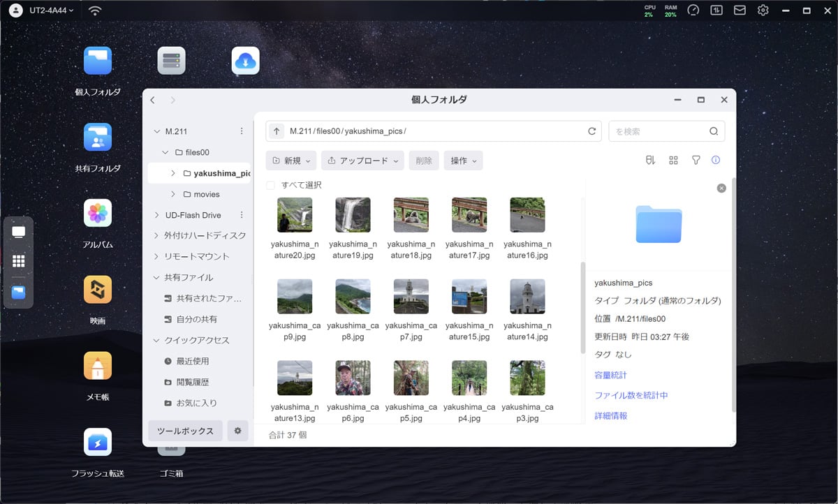The height and width of the screenshot is (504, 838).
Task: Expand the UD-Flash Drive node
Action: (156, 215)
